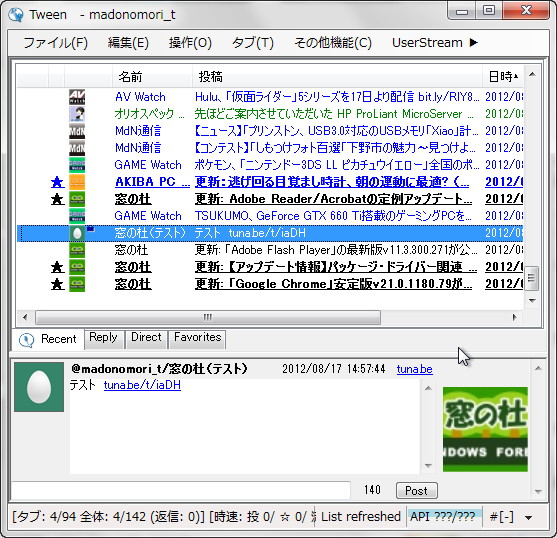This screenshot has width=557, height=538.
Task: Click the small blue mark in selected row
Action: coord(91,229)
